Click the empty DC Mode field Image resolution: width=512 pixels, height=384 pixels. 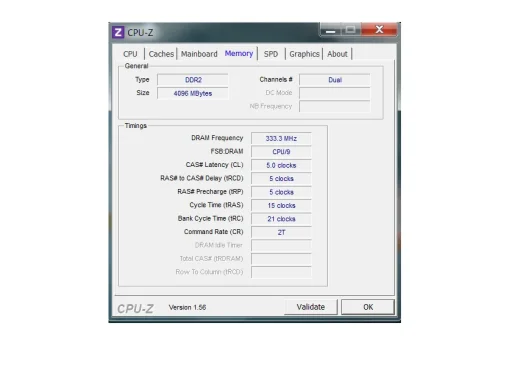(335, 93)
